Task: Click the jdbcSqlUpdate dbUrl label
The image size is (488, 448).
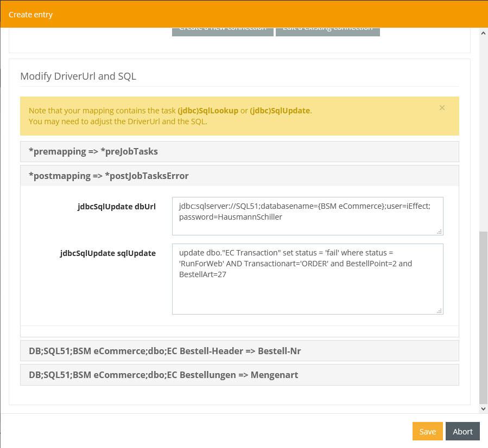Action: tap(116, 207)
